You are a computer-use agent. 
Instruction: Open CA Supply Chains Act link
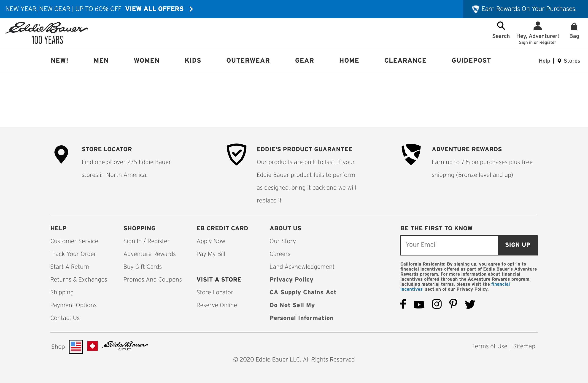click(x=303, y=293)
